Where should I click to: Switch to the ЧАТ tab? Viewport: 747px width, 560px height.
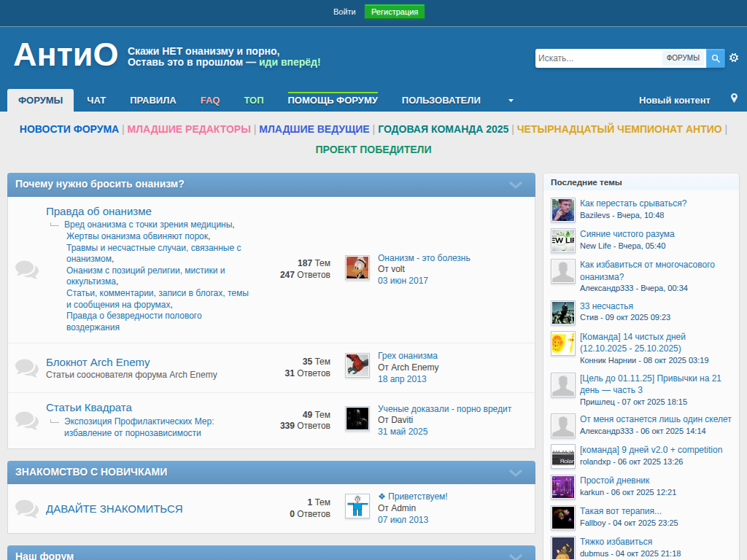96,101
